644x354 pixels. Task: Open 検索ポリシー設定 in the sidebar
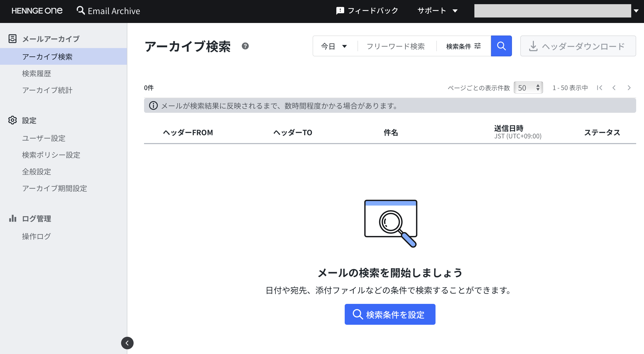tap(51, 155)
